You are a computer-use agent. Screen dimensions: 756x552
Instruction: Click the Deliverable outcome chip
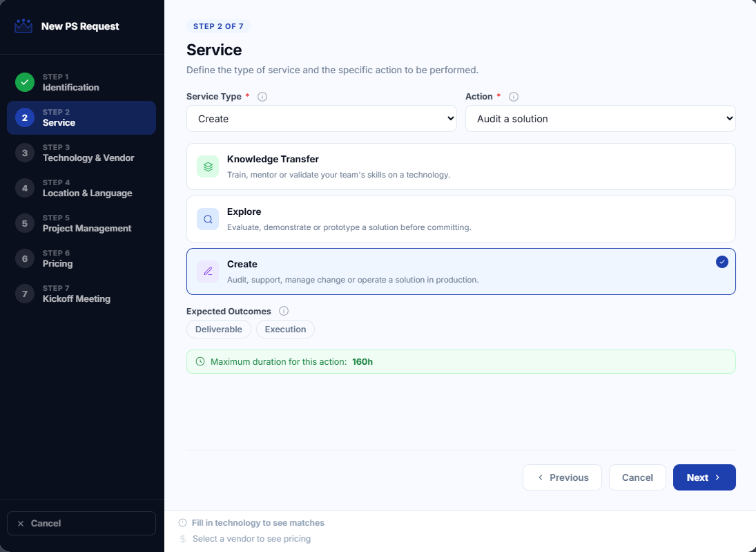[x=219, y=329]
